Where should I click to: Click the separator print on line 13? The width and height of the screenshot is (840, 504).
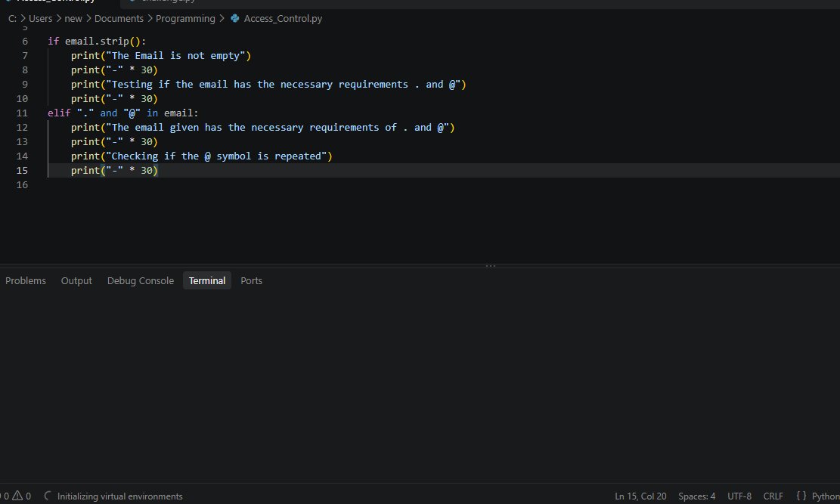click(x=115, y=142)
